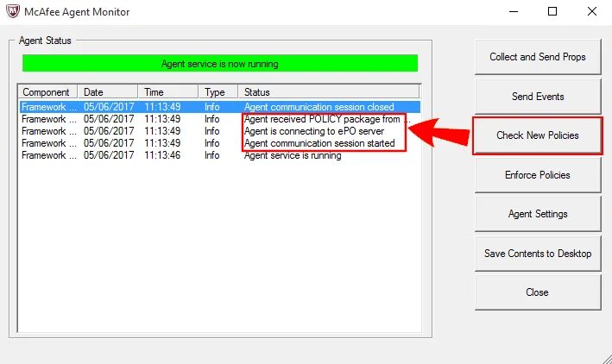The height and width of the screenshot is (364, 612).
Task: Click Save Contents to Desktop button
Action: pyautogui.click(x=538, y=254)
